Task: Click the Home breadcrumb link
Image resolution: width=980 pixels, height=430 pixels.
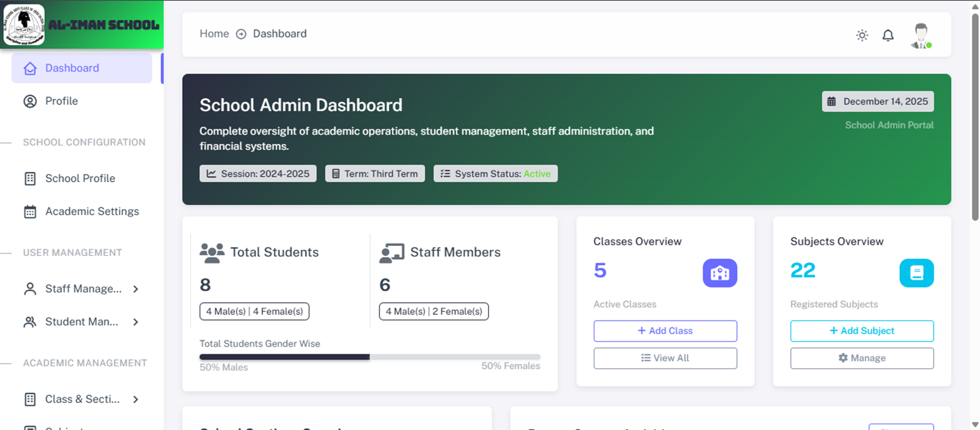Action: [214, 34]
